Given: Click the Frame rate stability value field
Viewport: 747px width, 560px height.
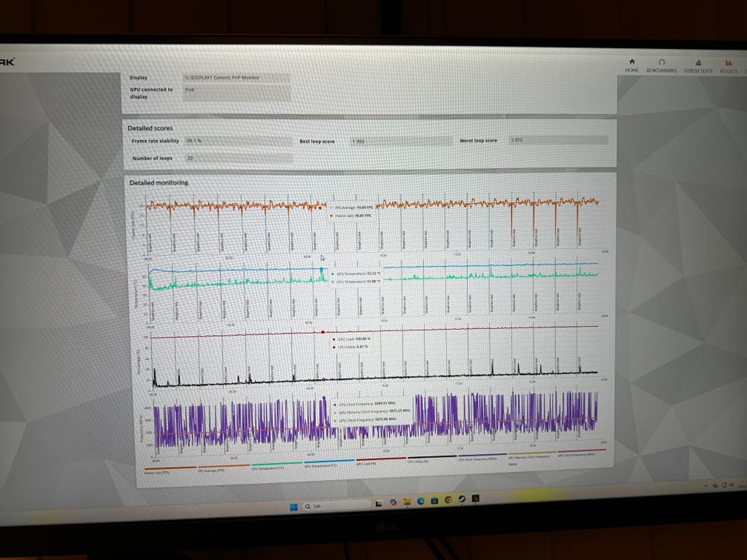Looking at the screenshot, I should point(238,141).
